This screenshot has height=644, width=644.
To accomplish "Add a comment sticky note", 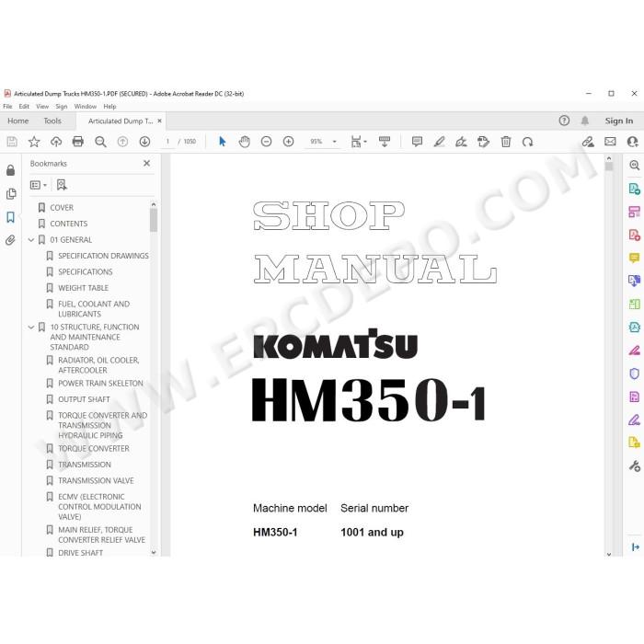I will point(417,142).
